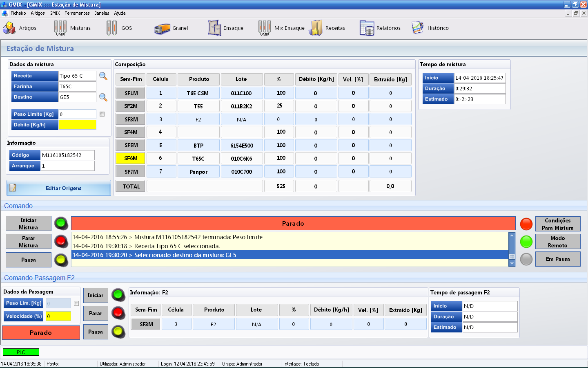Click the magnifier to search a Receita
This screenshot has height=368, width=588.
(x=103, y=76)
